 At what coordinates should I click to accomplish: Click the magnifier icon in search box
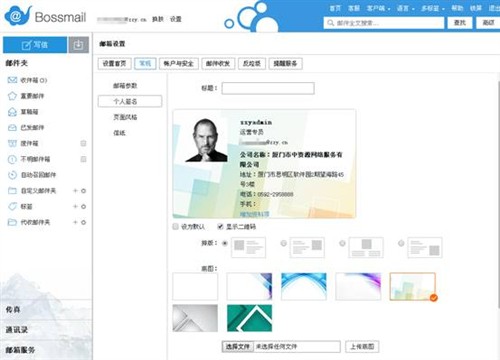(x=330, y=23)
